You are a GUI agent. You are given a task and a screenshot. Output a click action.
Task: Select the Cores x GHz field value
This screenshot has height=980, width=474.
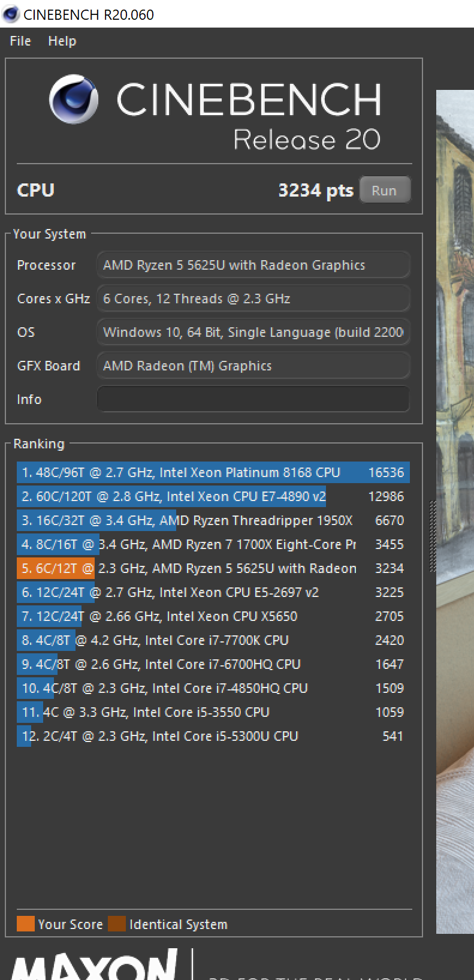tap(253, 298)
